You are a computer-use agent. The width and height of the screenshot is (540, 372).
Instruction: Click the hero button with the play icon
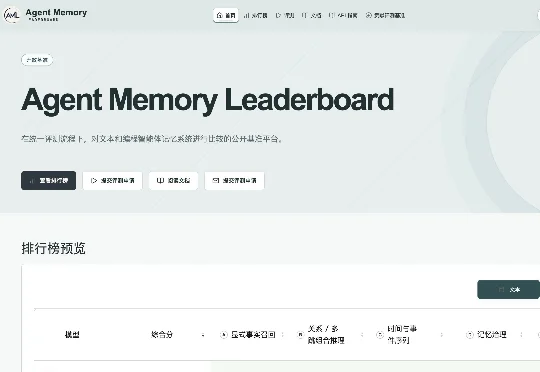113,180
